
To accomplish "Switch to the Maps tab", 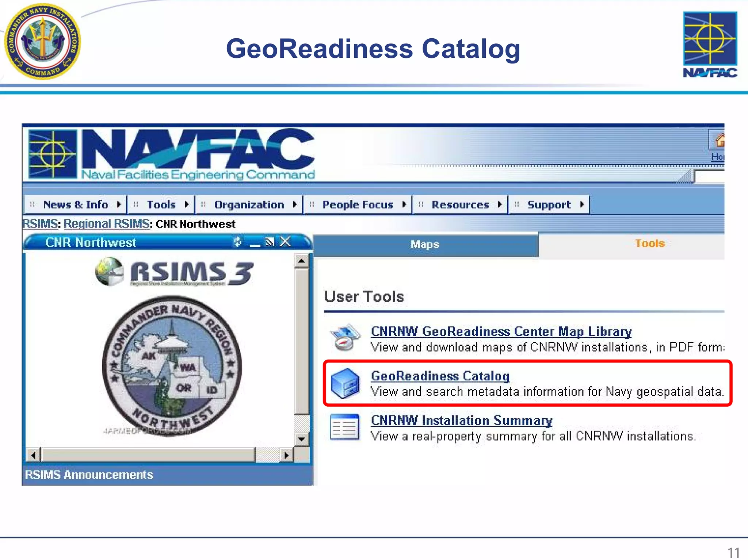I will point(425,244).
